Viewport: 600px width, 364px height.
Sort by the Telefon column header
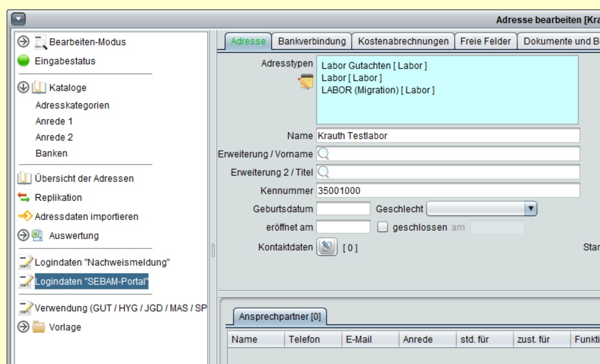[x=304, y=340]
